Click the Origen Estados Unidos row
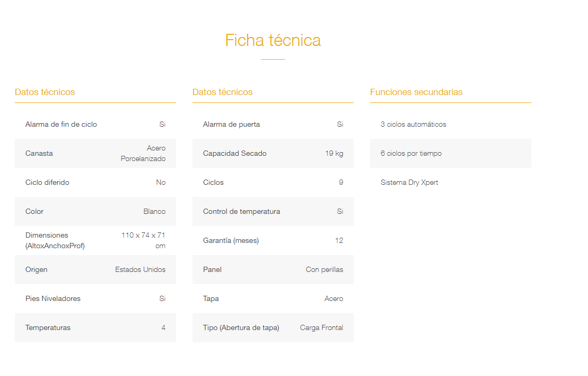588x376 pixels. (x=95, y=270)
